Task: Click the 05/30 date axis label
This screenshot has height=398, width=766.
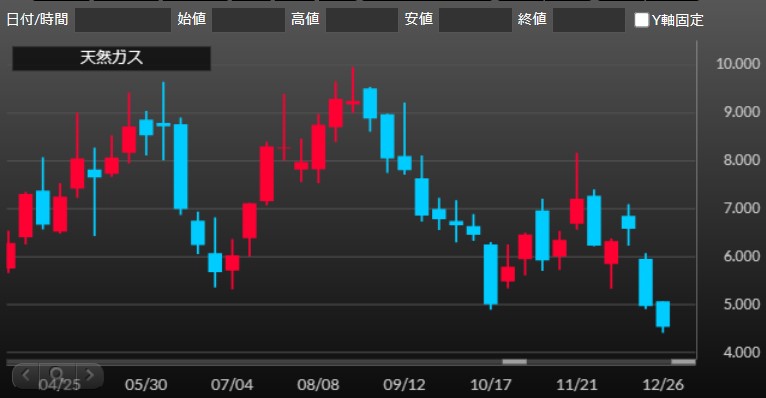Action: [146, 385]
